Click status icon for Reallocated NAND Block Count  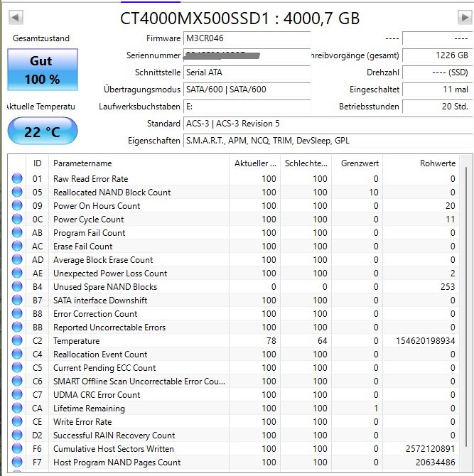click(17, 192)
